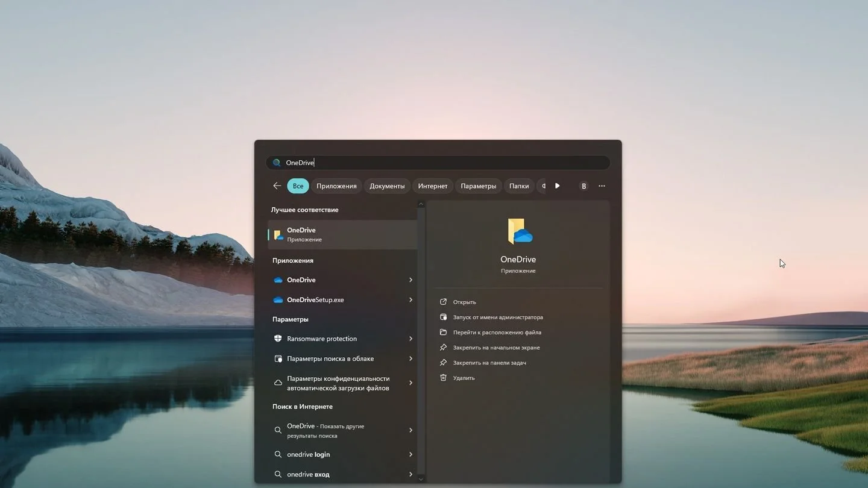Switch to the Параметры filter tab
The height and width of the screenshot is (488, 868).
(478, 186)
